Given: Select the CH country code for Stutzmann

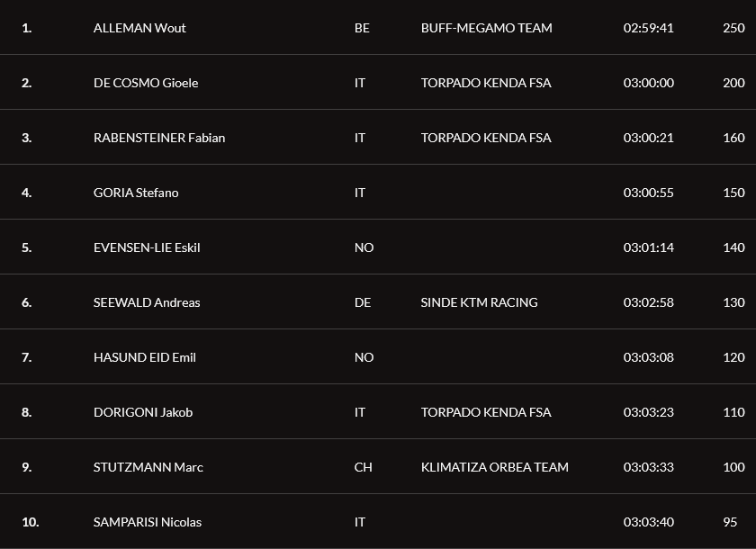Looking at the screenshot, I should 363,467.
